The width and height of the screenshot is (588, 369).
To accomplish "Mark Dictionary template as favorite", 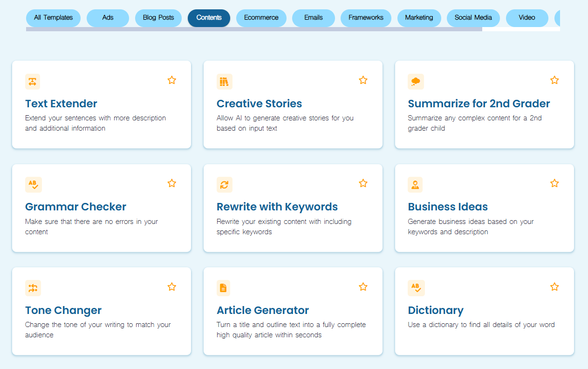I will coord(554,287).
